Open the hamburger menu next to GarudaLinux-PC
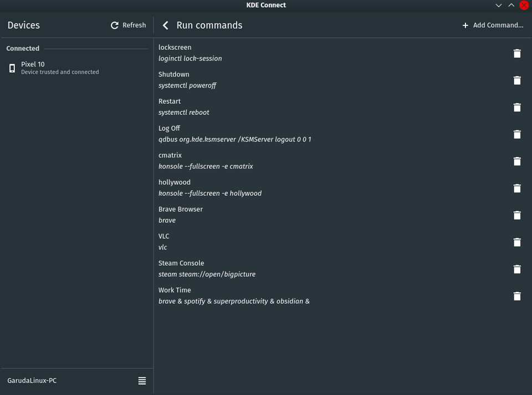The image size is (532, 395). 142,381
